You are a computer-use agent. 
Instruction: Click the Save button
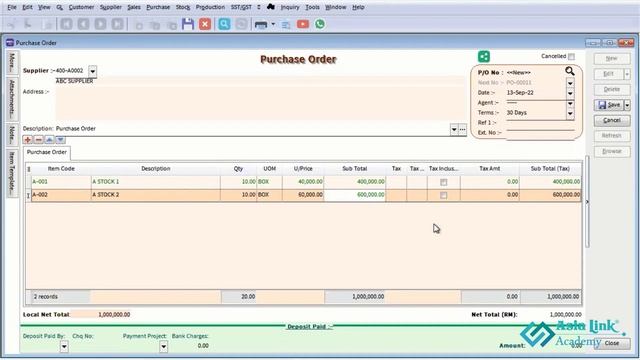pos(609,105)
